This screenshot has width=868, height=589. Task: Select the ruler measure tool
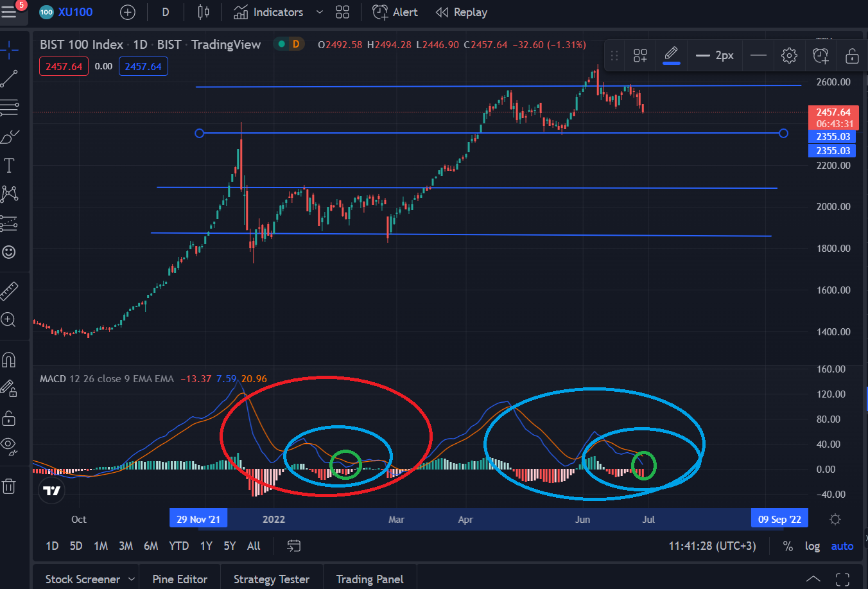[10, 291]
